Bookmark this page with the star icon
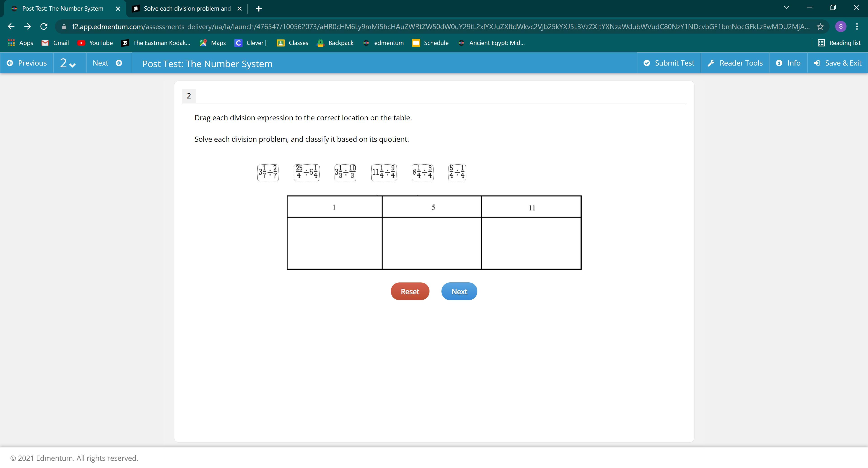The image size is (868, 468). 820,27
